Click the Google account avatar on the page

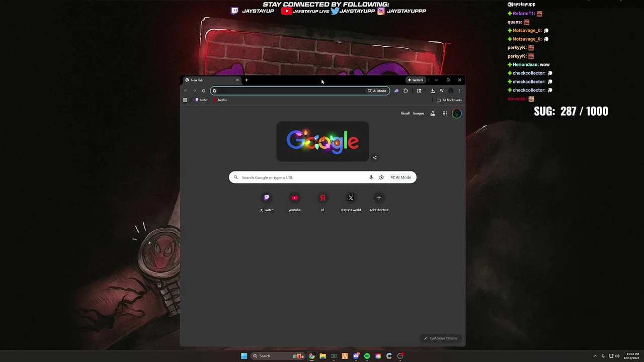[x=457, y=114]
